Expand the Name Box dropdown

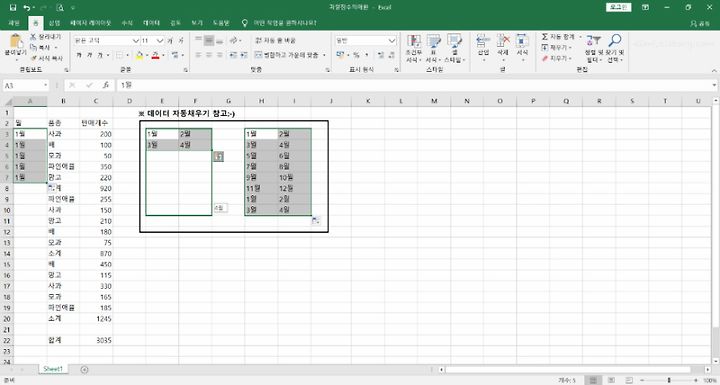[45, 85]
